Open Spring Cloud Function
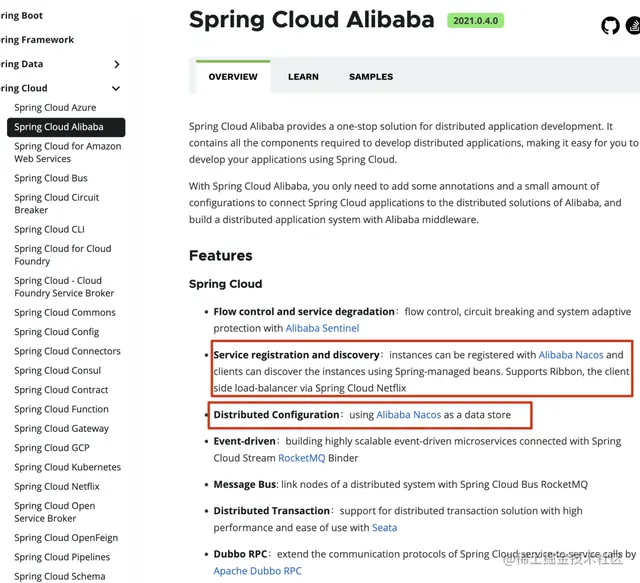640x583 pixels. pos(61,409)
